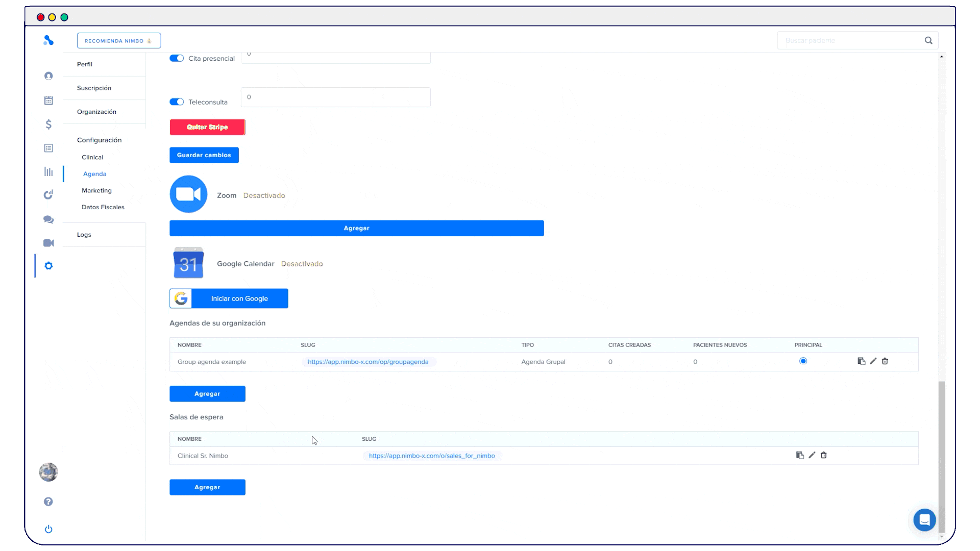Open the sales_for_nimbo slug link

coord(432,456)
